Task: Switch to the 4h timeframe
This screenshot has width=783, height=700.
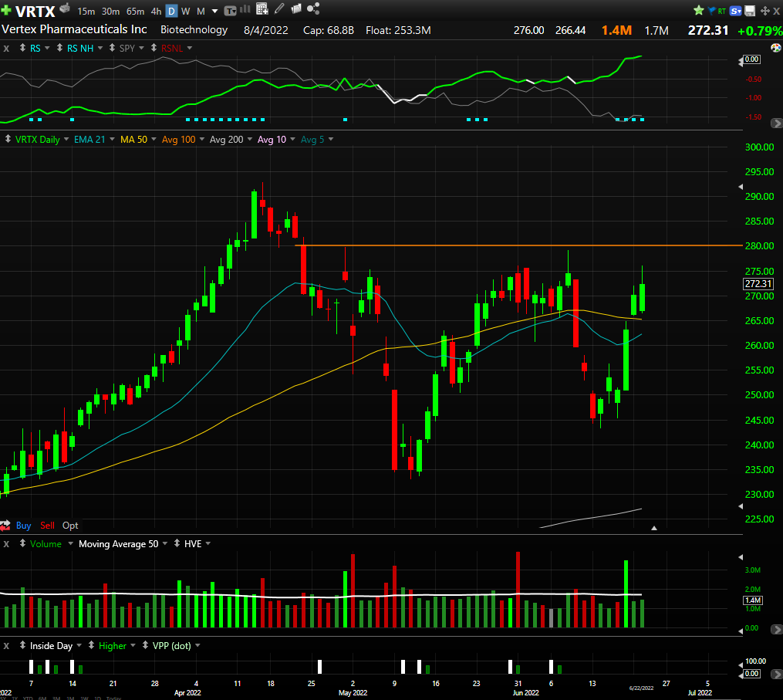Action: pos(157,11)
